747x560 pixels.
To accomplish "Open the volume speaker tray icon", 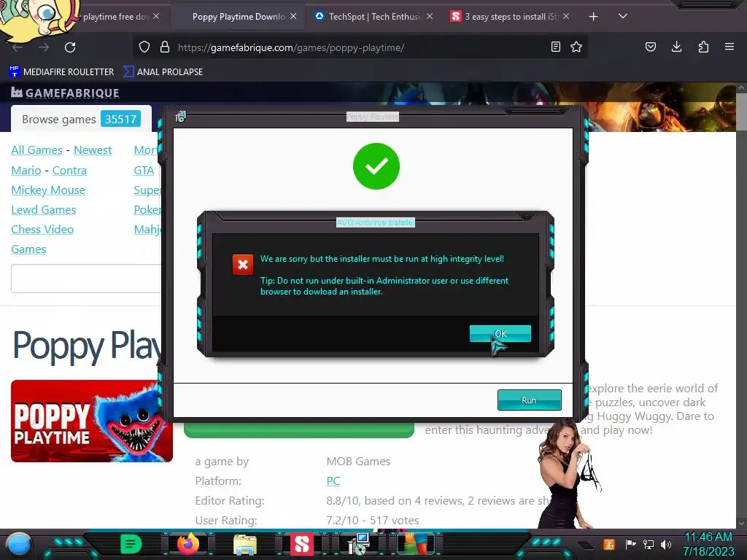I will 666,544.
